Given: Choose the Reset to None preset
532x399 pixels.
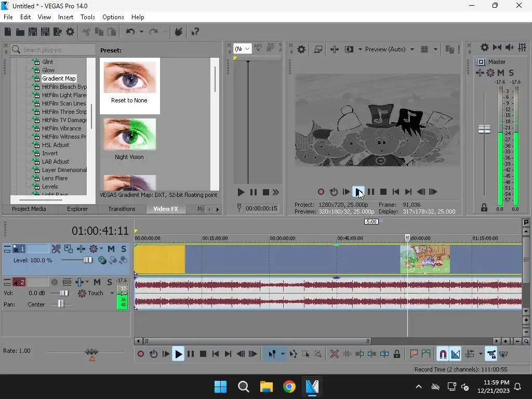Looking at the screenshot, I should pyautogui.click(x=129, y=86).
